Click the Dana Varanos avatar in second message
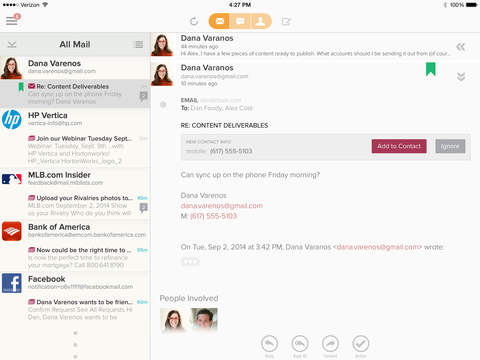The image size is (480, 360). [162, 75]
